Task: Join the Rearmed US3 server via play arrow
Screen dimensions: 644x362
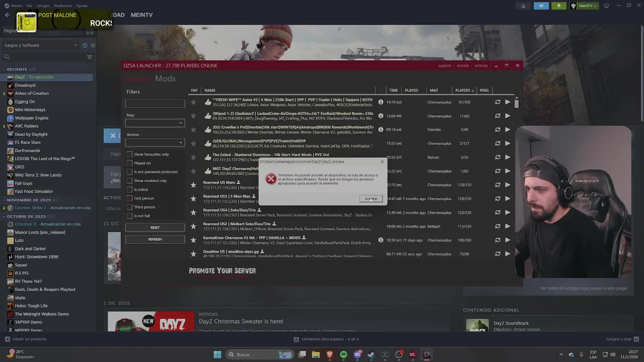Action: pos(508,199)
